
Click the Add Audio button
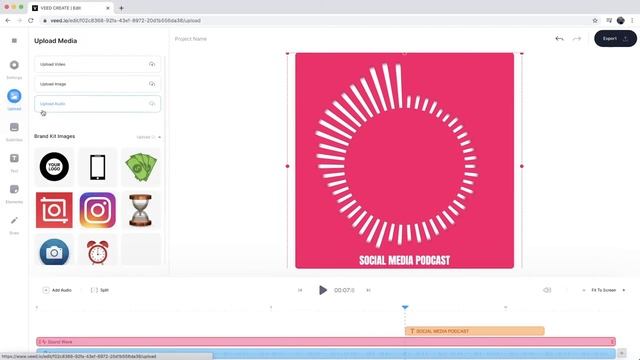[x=57, y=290]
